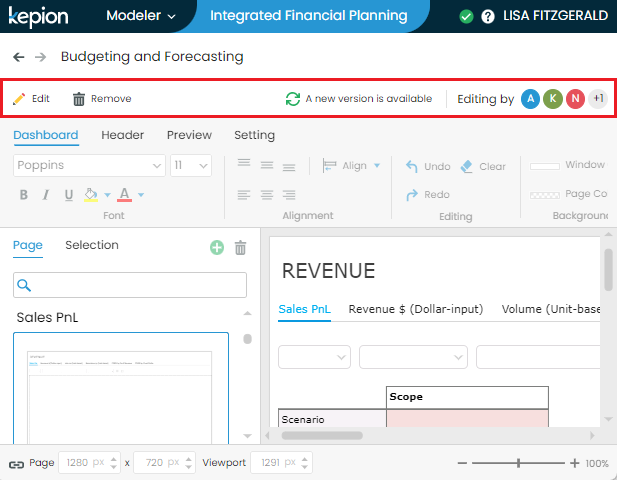Open the font size 11 dropdown
The width and height of the screenshot is (617, 480).
coord(191,165)
